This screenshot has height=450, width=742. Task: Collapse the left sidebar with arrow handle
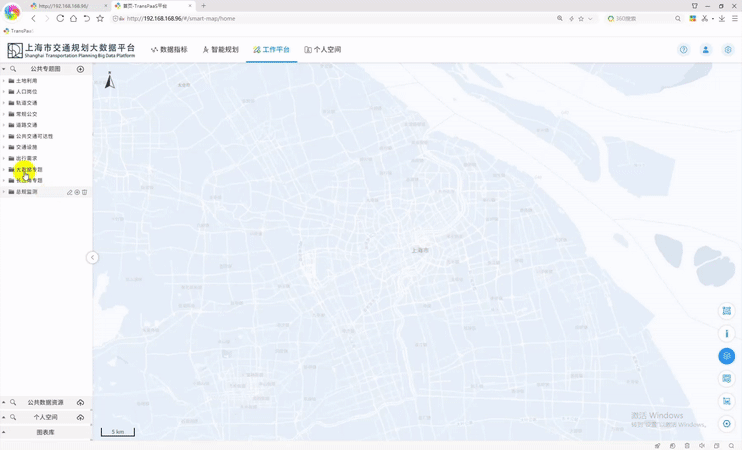tap(92, 258)
